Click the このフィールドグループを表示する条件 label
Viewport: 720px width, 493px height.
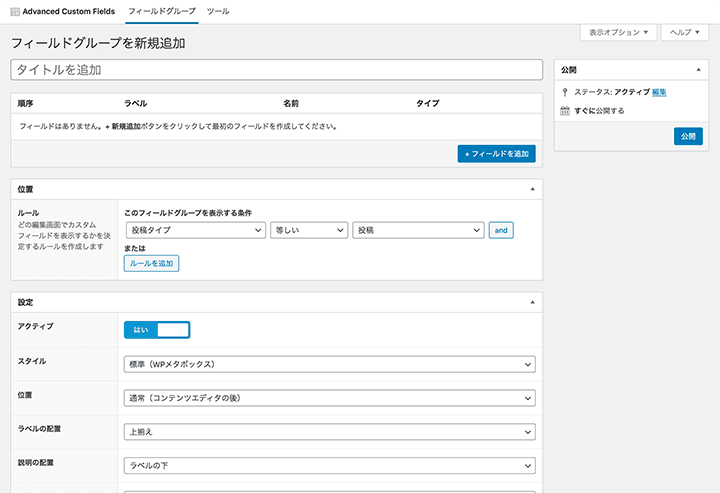[x=188, y=213]
